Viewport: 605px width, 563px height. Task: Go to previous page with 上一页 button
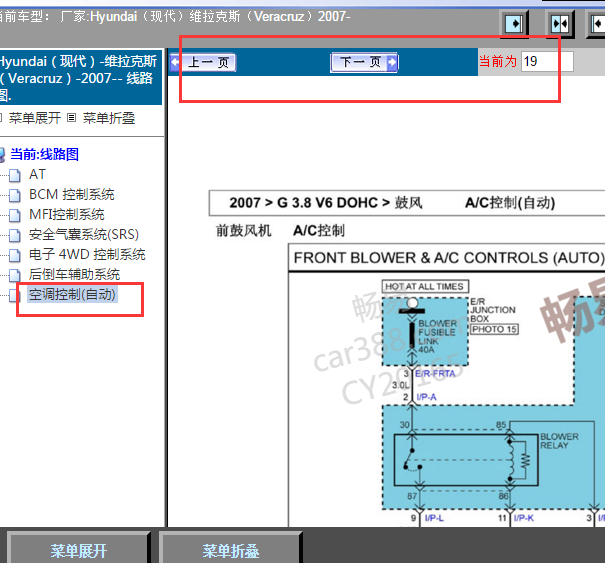[203, 62]
